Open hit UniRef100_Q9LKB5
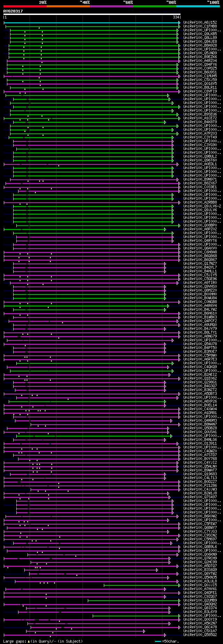 [200, 34]
